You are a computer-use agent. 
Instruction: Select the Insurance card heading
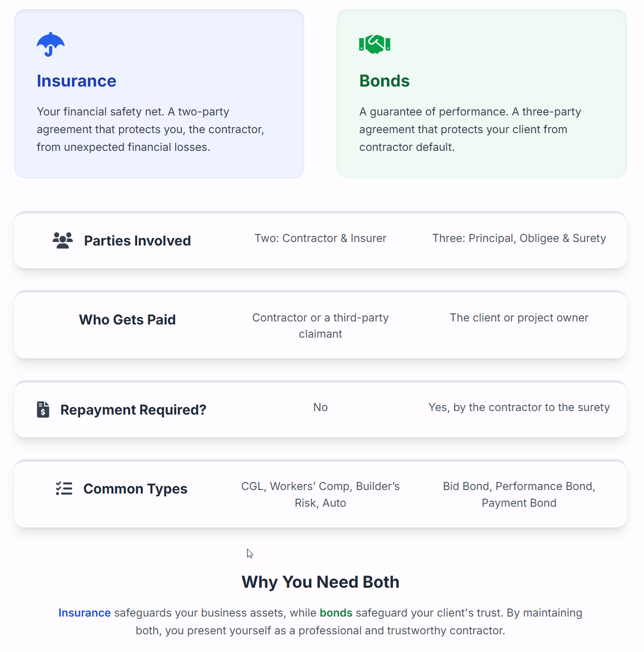(76, 81)
